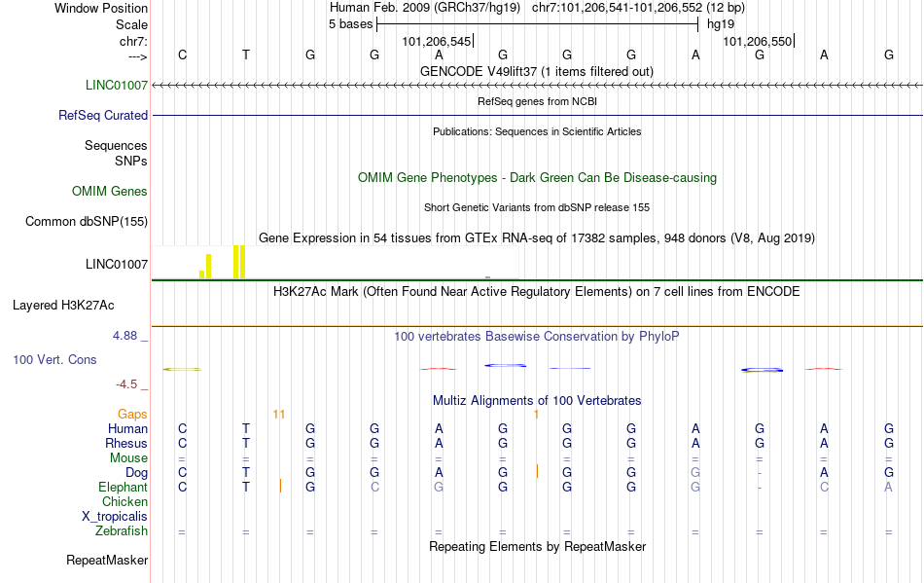Click the 101,206,545 position tick label
The height and width of the screenshot is (583, 924).
[436, 41]
